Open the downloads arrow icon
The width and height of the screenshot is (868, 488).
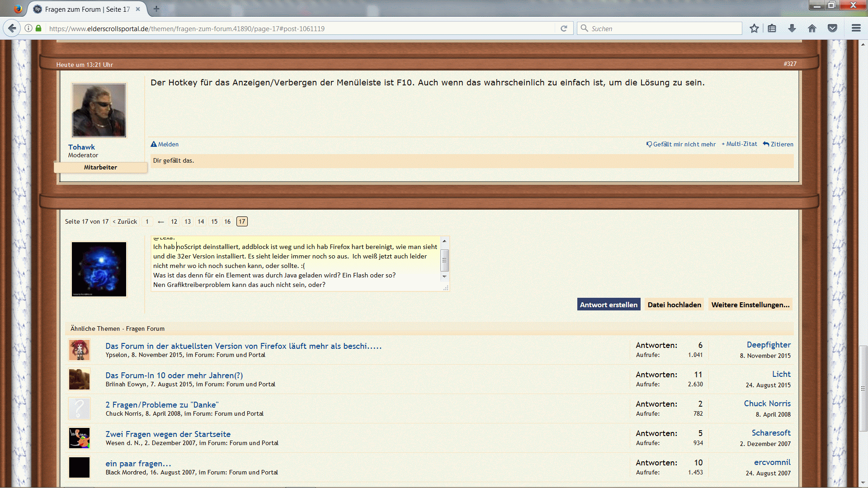pos(792,28)
